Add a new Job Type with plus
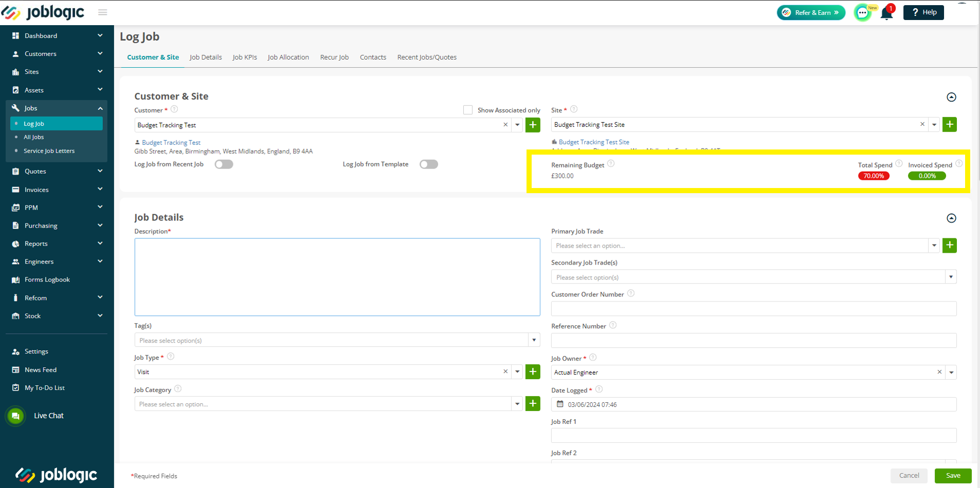980x488 pixels. click(x=533, y=371)
